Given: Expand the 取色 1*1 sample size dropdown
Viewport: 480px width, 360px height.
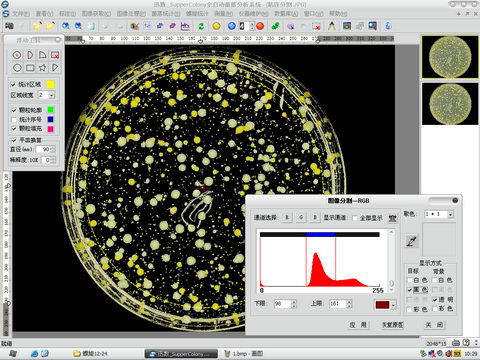Looking at the screenshot, I should point(450,214).
